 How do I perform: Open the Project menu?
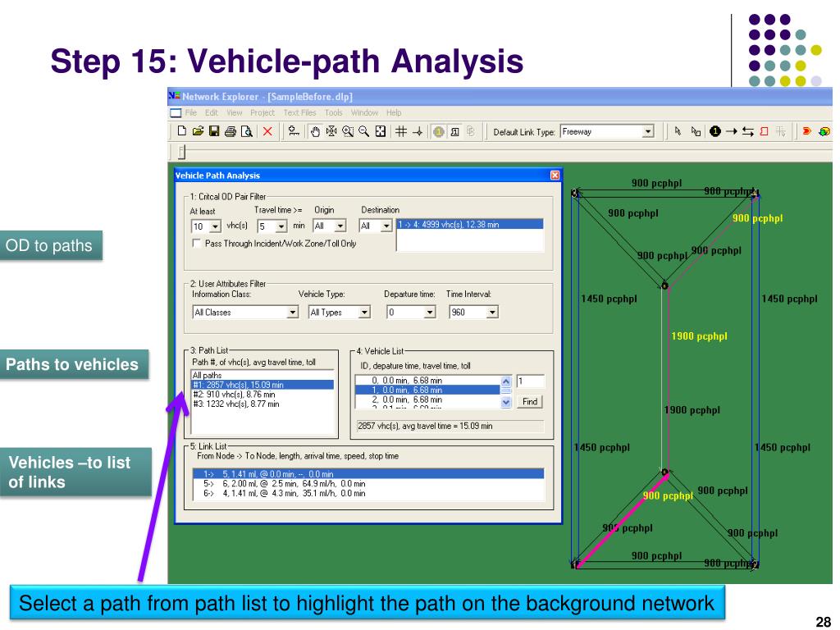[x=262, y=113]
